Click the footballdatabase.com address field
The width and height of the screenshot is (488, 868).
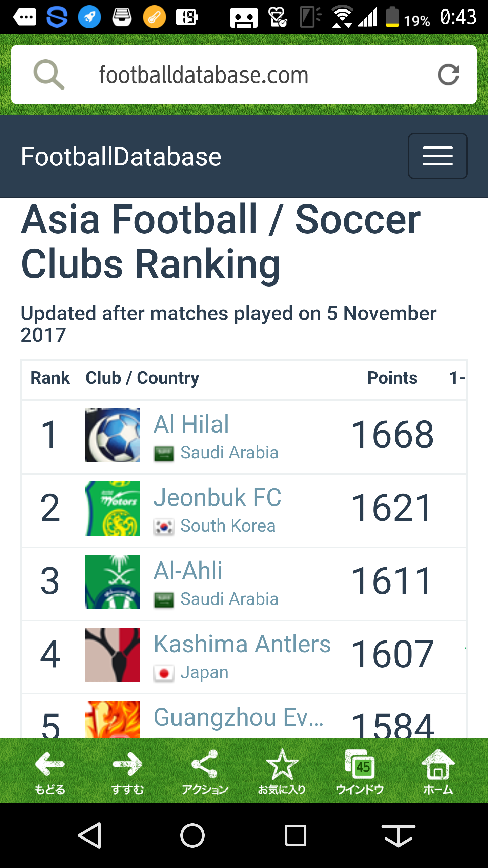[x=237, y=75]
